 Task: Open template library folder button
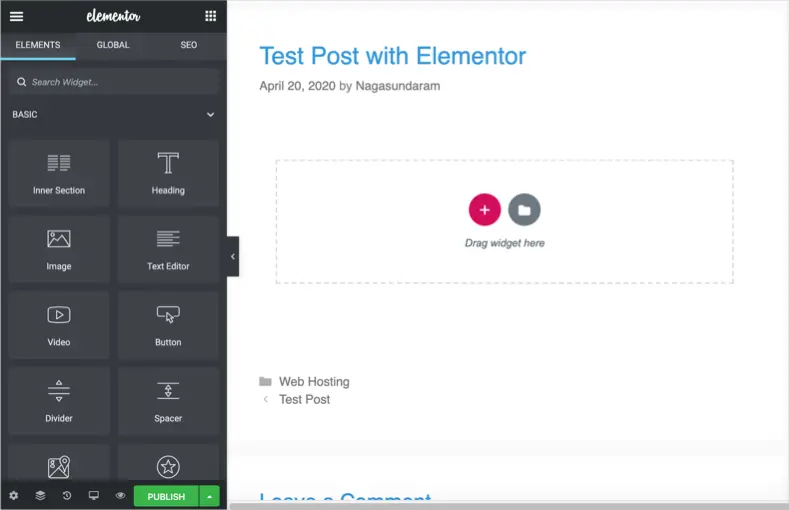pos(524,210)
